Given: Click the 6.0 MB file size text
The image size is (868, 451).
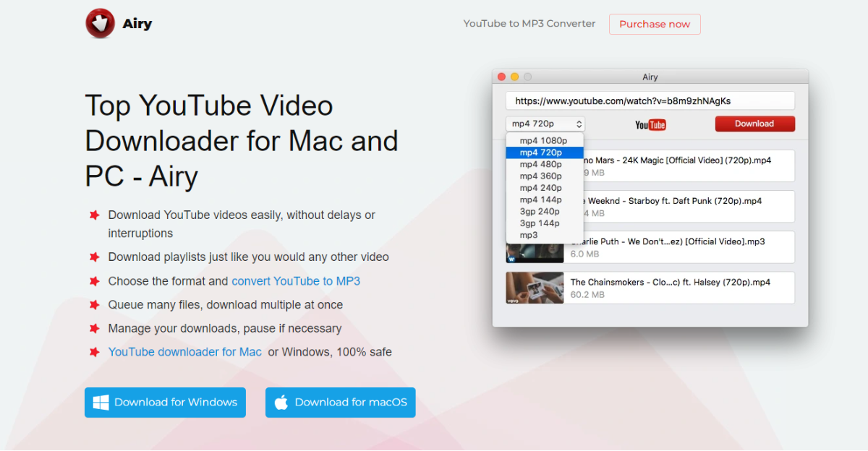Looking at the screenshot, I should (584, 254).
